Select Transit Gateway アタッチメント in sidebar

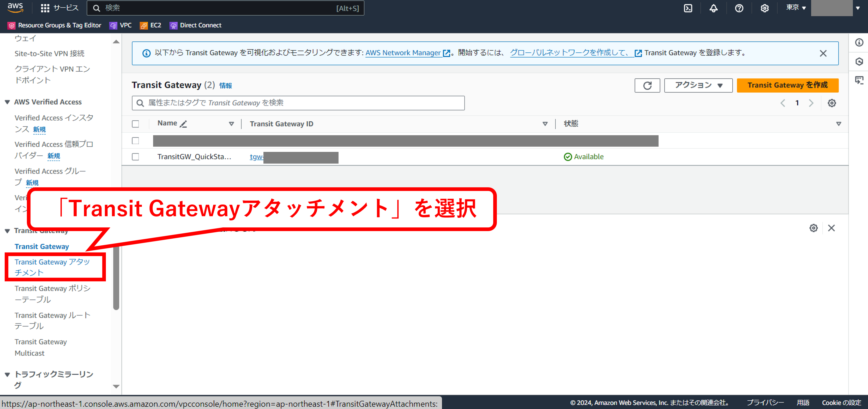click(x=52, y=267)
